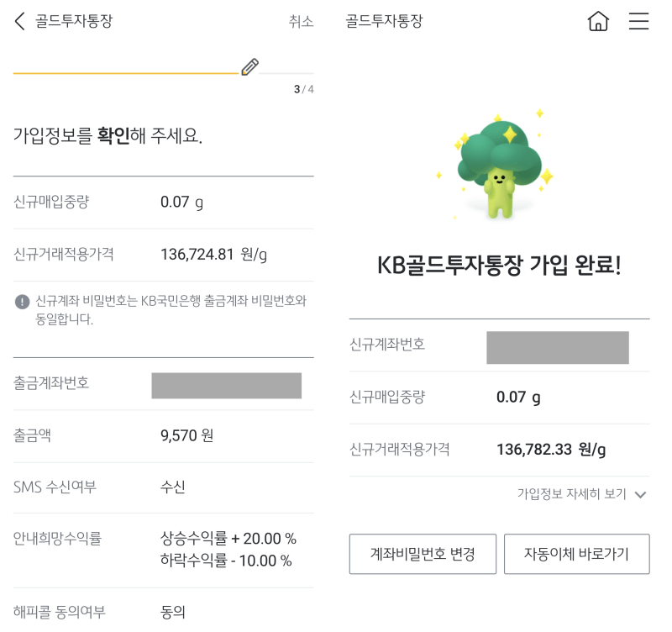Tap the KB골드투자통장 가입 완료! heading

[499, 265]
